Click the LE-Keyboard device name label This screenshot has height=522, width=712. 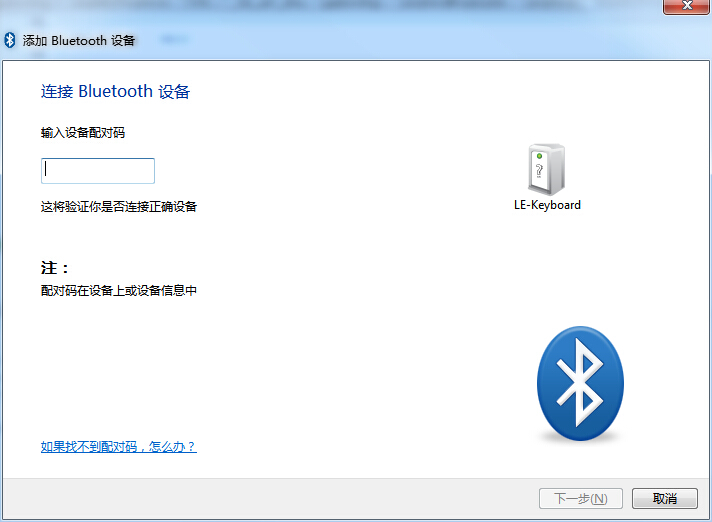[547, 205]
